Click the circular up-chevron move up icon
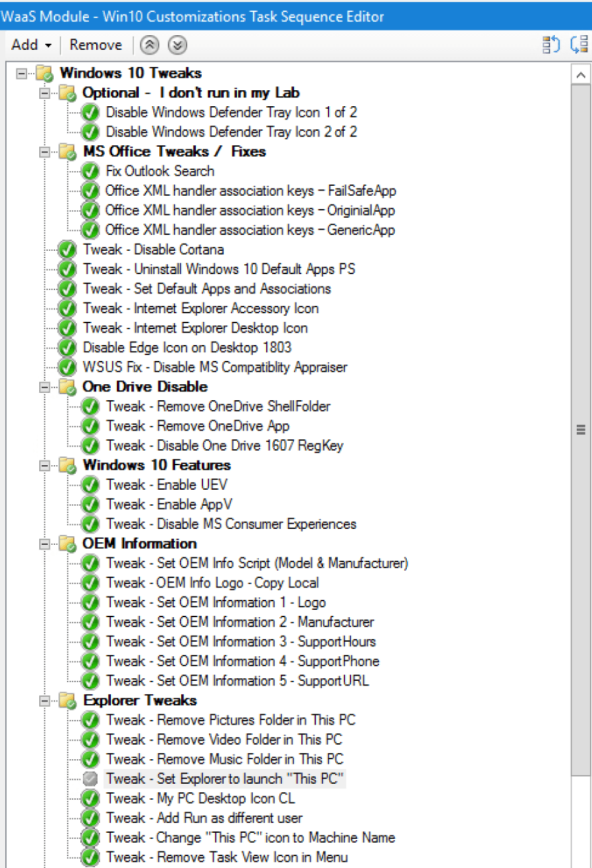The image size is (592, 868). (x=149, y=45)
